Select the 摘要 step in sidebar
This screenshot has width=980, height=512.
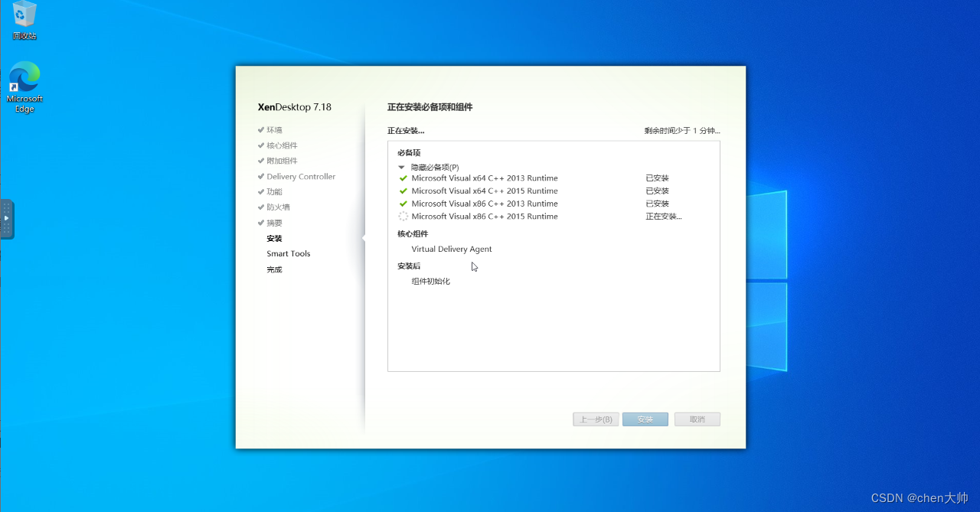(x=274, y=223)
